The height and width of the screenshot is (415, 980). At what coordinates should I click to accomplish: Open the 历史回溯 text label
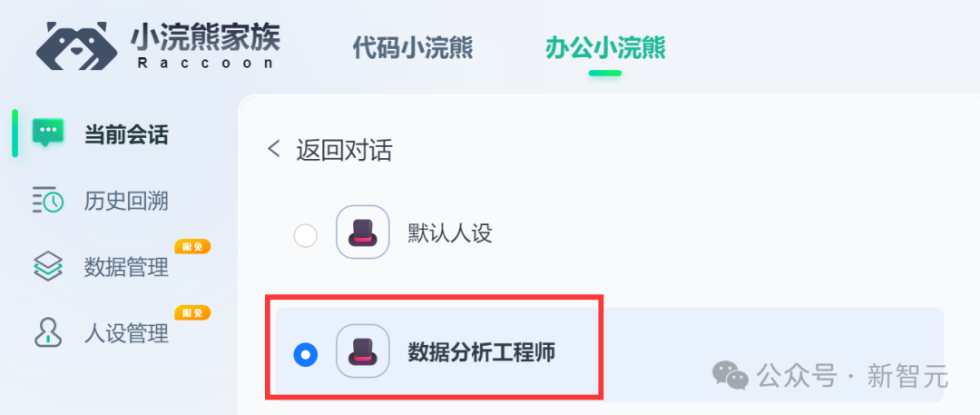pyautogui.click(x=126, y=201)
